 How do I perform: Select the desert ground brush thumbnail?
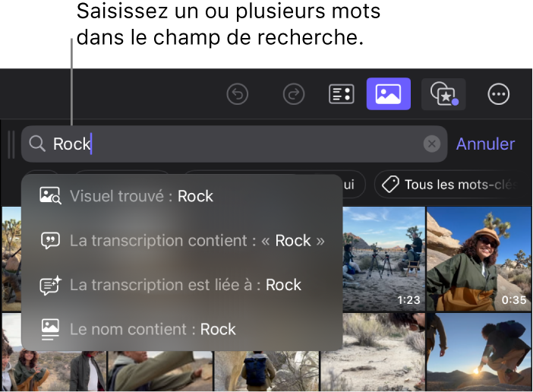click(373, 352)
